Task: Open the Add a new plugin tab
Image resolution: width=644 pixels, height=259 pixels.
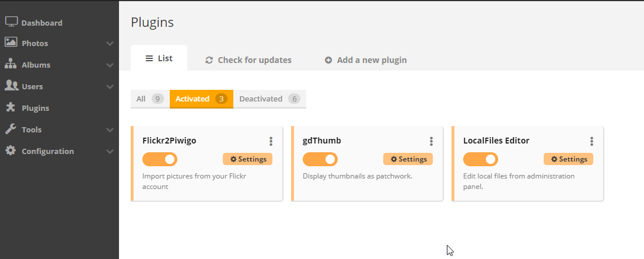Action: (x=366, y=60)
